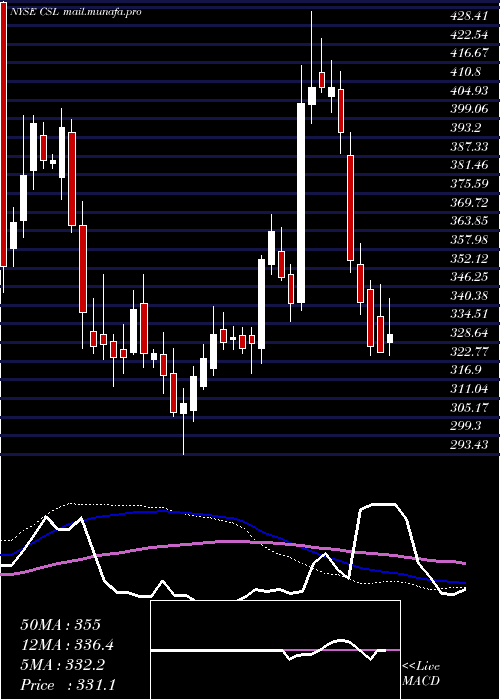Screen dimensions: 500x700
Task: Click the 416.67 price axis label
Action: pos(469,53)
